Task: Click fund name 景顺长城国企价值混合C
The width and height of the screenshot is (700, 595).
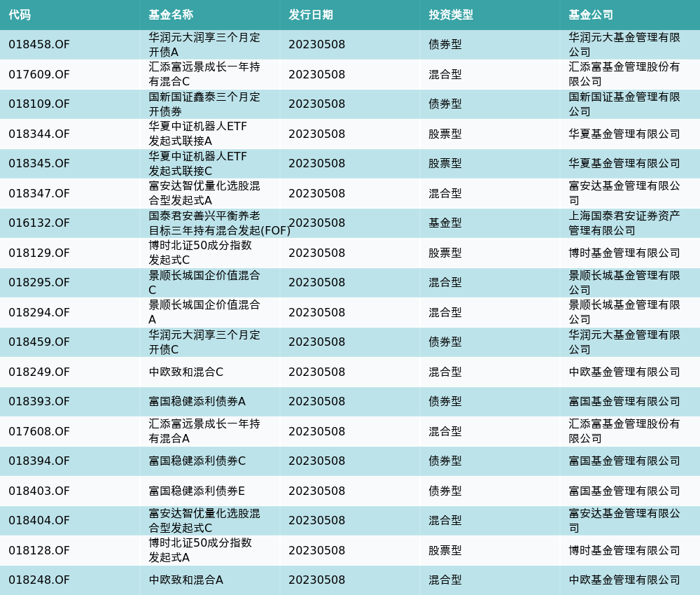Action: coord(204,283)
